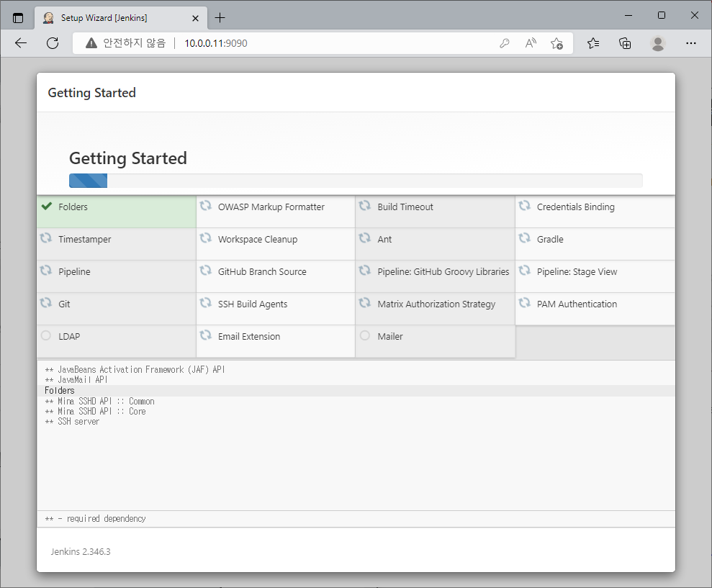The image size is (712, 588).
Task: Click the spinner icon beside OWASP Markup Formatter
Action: [x=206, y=206]
